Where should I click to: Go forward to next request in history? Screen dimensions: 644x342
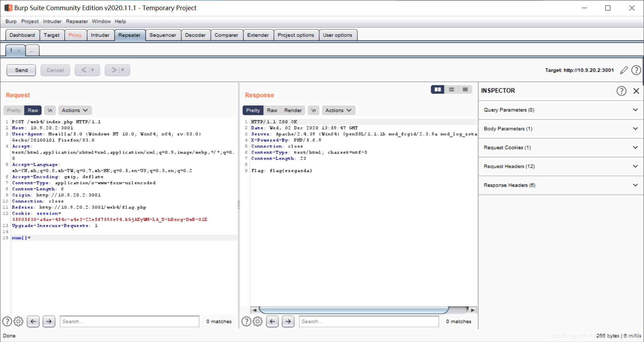coord(114,70)
